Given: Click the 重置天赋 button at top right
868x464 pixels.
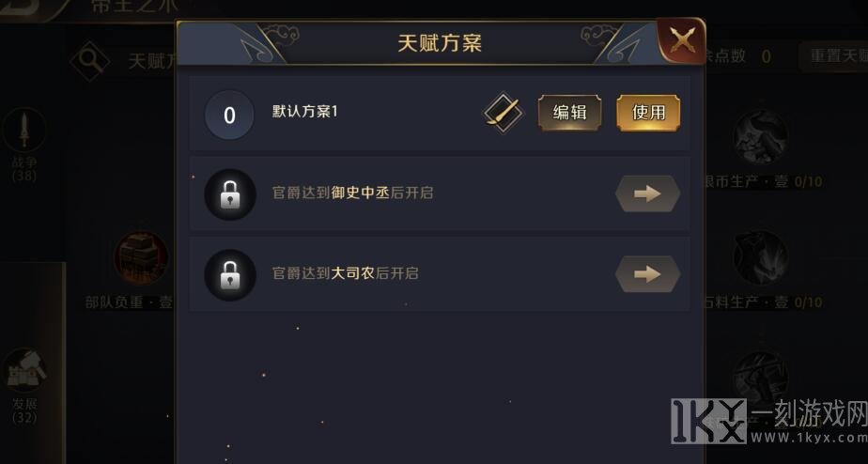Looking at the screenshot, I should click(x=835, y=56).
